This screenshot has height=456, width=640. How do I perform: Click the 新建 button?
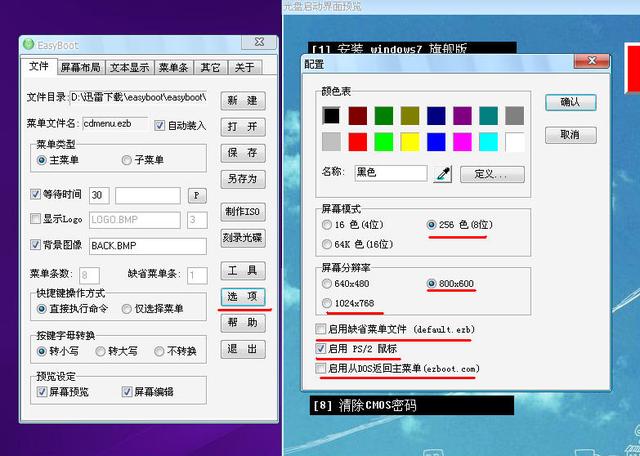[243, 101]
